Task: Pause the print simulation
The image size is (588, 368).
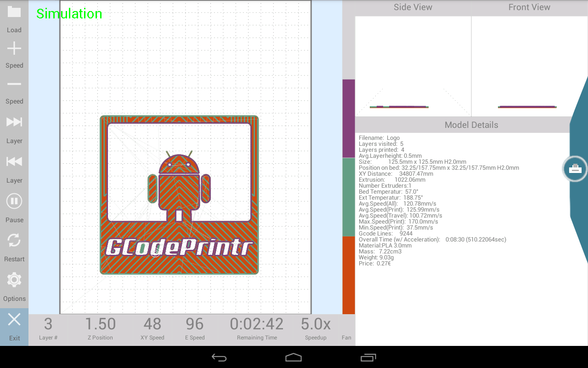Action: 14,201
